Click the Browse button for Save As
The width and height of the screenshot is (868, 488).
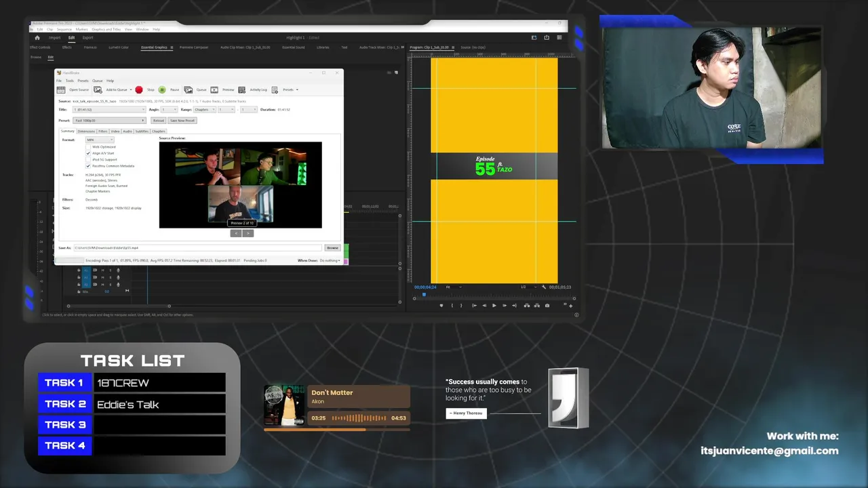pos(332,248)
